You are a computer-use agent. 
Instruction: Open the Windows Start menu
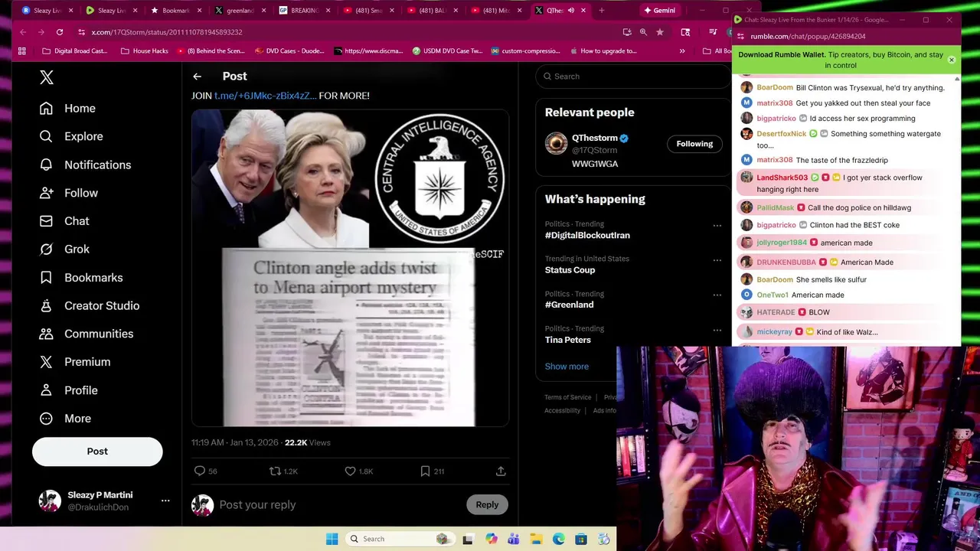coord(332,539)
